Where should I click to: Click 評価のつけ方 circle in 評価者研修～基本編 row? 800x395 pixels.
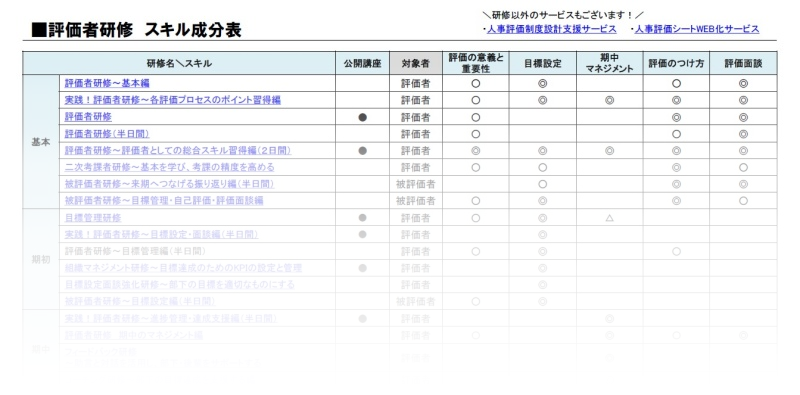click(x=676, y=84)
